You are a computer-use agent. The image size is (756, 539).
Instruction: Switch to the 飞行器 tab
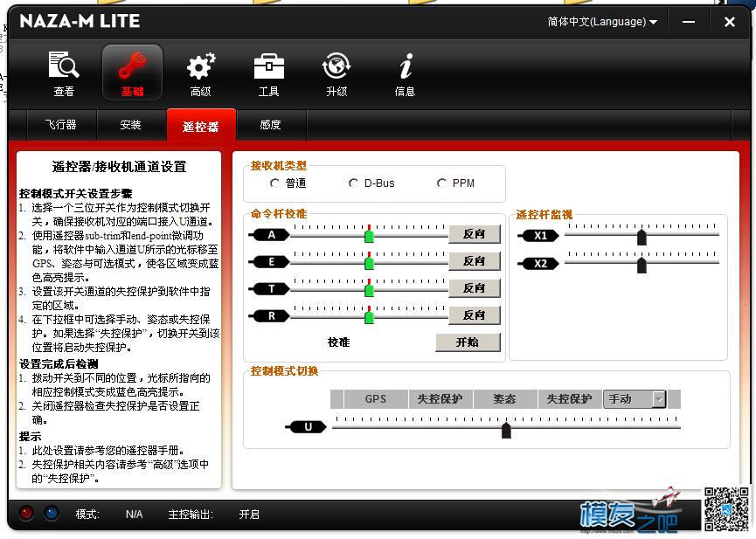coord(61,125)
